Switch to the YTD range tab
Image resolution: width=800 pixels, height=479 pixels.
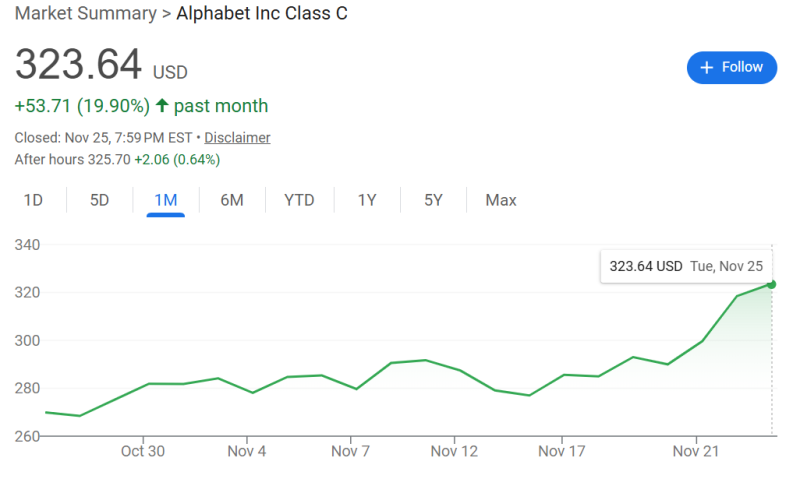tap(299, 200)
